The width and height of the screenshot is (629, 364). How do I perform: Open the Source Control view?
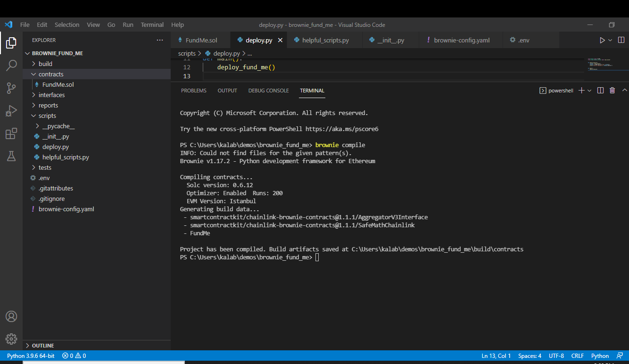click(11, 88)
